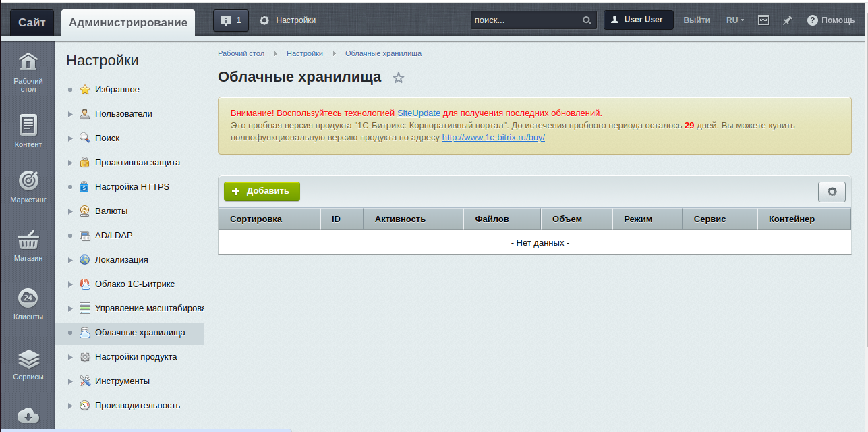Sort by Сортировка column header
This screenshot has width=868, height=432.
(x=269, y=219)
